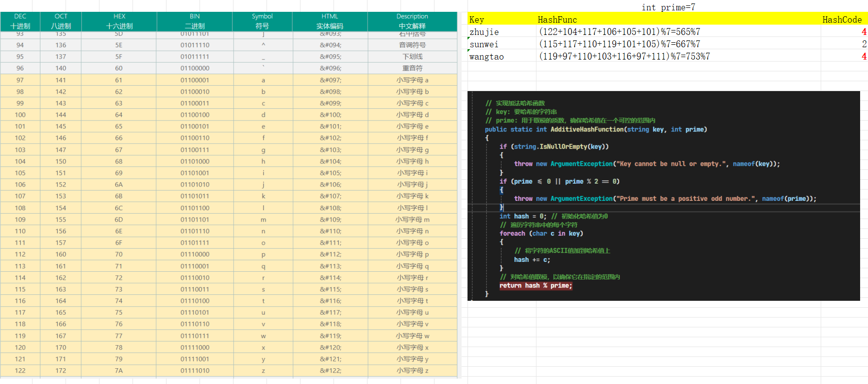The width and height of the screenshot is (868, 384).
Task: Click the hex value '7A'
Action: tap(119, 371)
